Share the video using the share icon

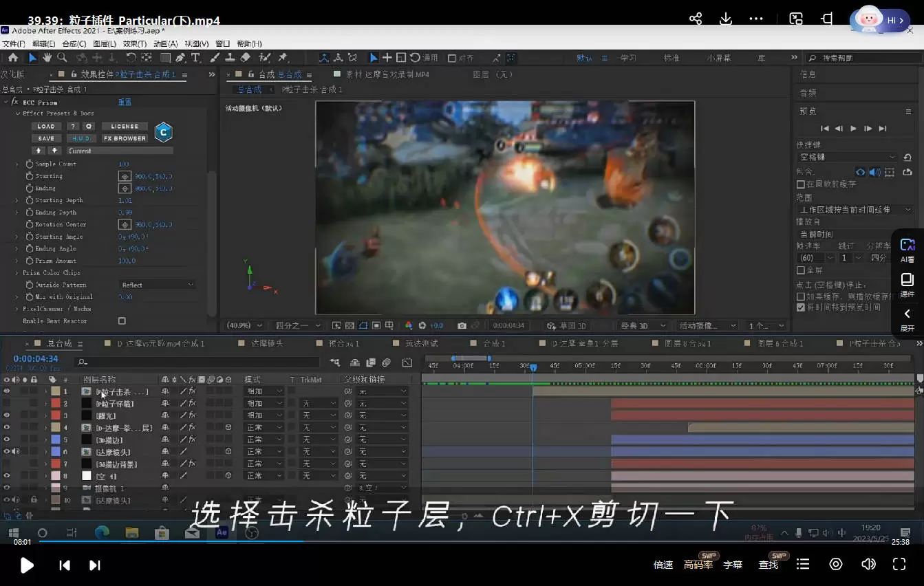696,19
